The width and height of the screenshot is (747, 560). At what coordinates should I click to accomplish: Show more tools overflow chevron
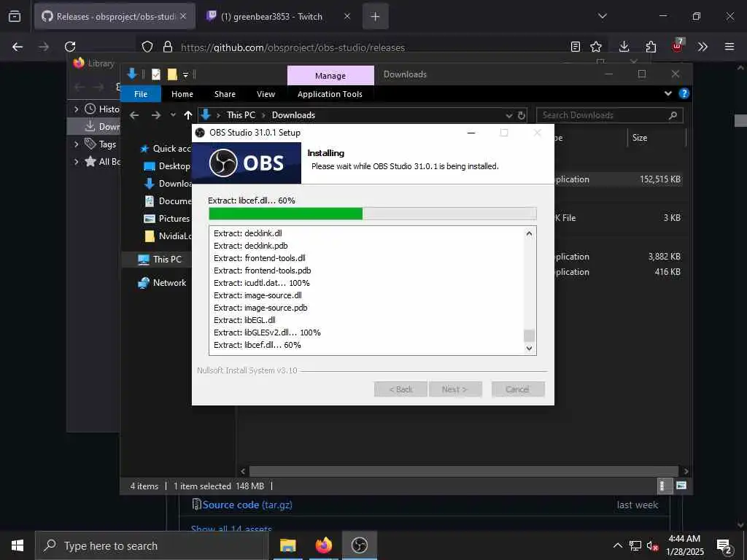[703, 47]
